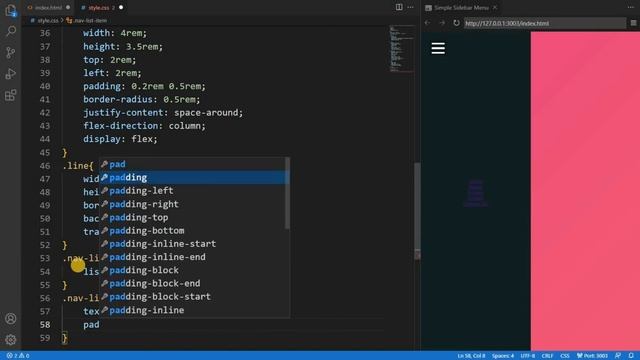The width and height of the screenshot is (640, 360).
Task: Choose the 'padding' suggestion
Action: point(194,178)
